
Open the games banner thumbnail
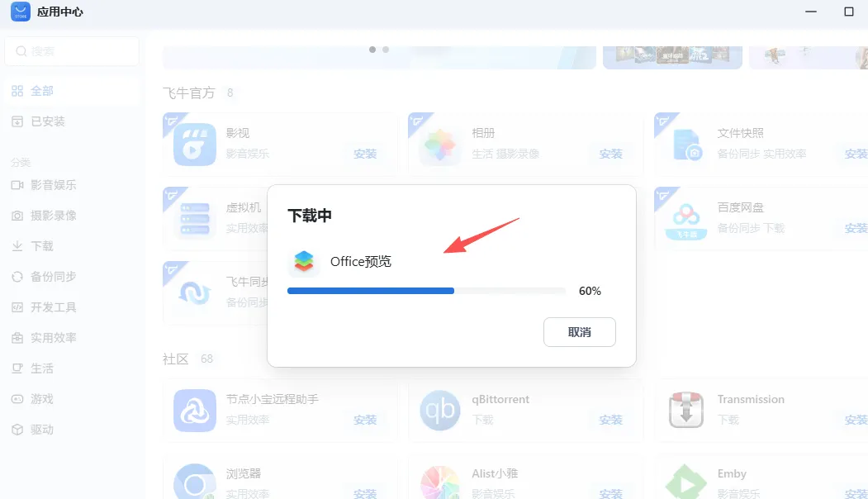[x=672, y=58]
